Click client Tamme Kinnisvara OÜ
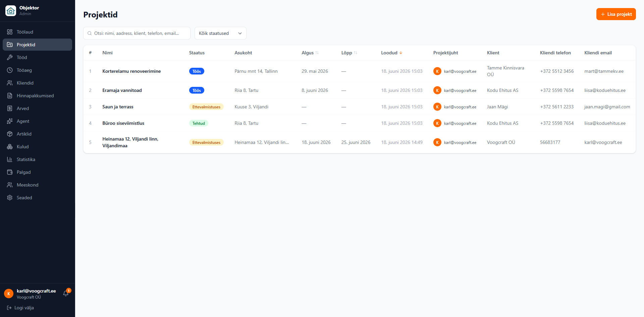The height and width of the screenshot is (317, 644). [505, 71]
